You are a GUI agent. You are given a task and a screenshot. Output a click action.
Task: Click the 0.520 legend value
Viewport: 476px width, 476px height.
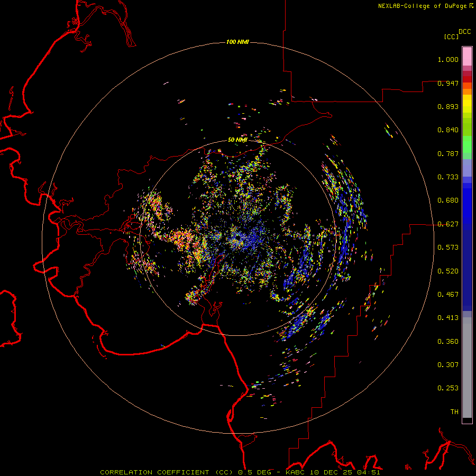448,271
